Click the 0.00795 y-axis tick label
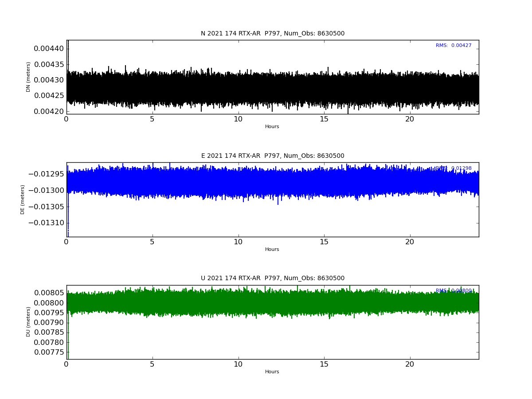 tap(49, 313)
